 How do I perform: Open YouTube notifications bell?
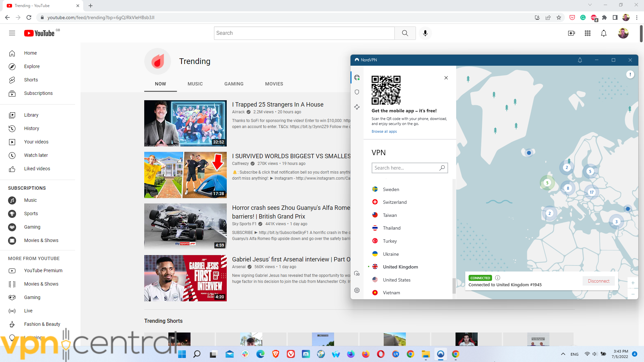603,33
